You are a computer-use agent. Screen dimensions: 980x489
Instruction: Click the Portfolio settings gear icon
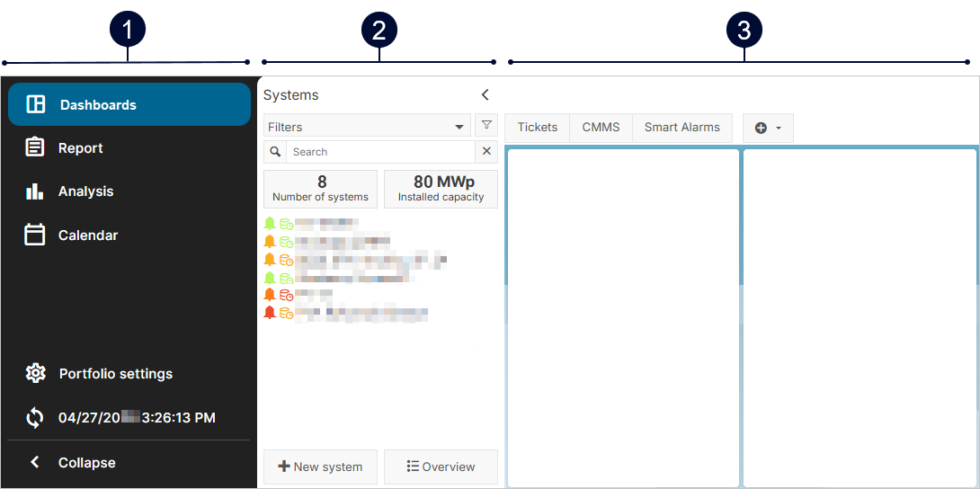point(35,373)
